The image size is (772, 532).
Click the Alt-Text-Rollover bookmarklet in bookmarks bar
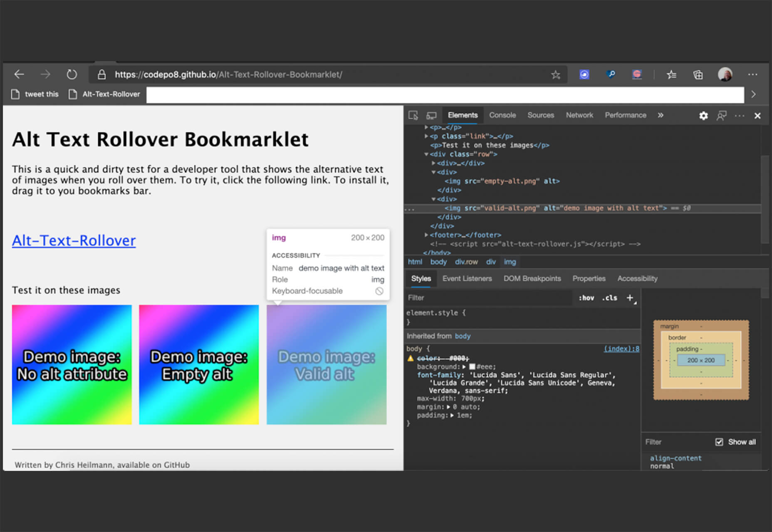(x=105, y=94)
